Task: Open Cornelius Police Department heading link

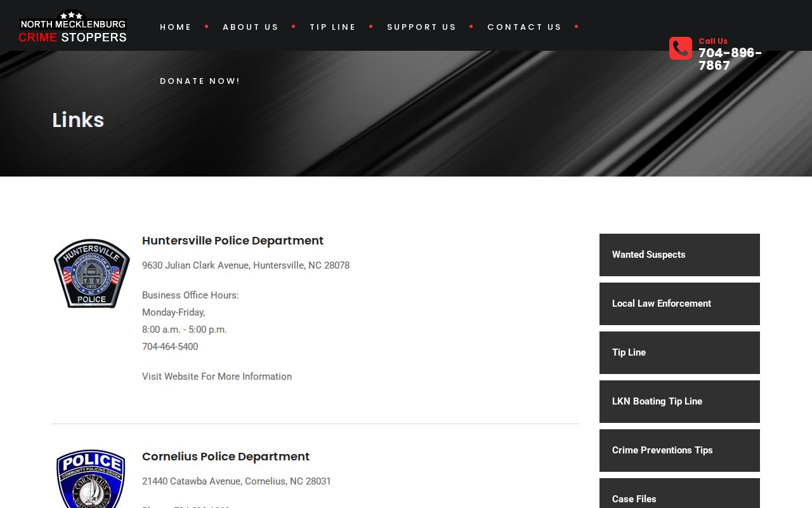Action: click(x=226, y=457)
